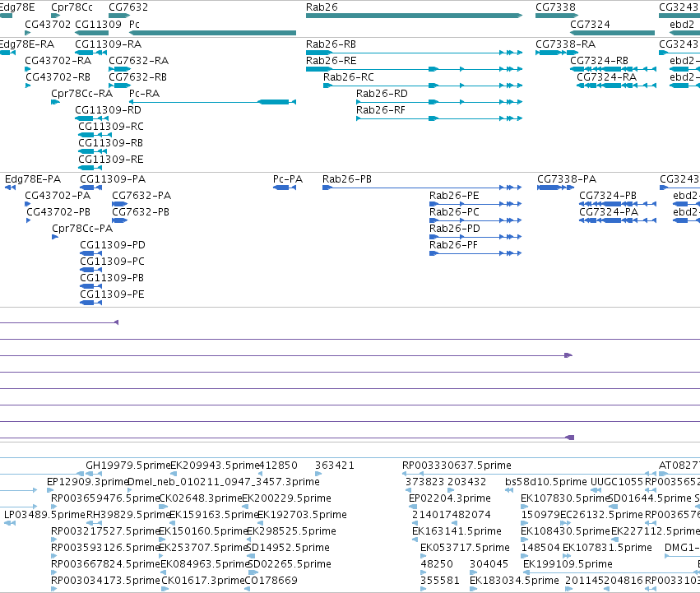Select EST EP12909.3prime
The height and width of the screenshot is (593, 700).
point(87,482)
